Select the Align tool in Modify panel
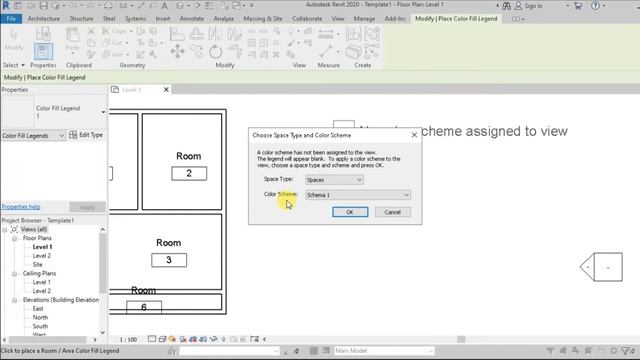The height and width of the screenshot is (360, 640). (177, 34)
